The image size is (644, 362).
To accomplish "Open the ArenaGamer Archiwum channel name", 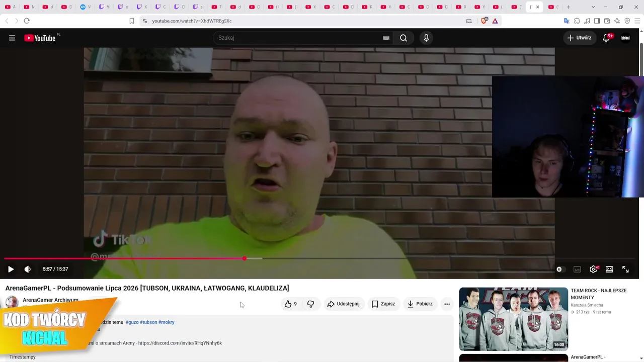I will 50,300.
